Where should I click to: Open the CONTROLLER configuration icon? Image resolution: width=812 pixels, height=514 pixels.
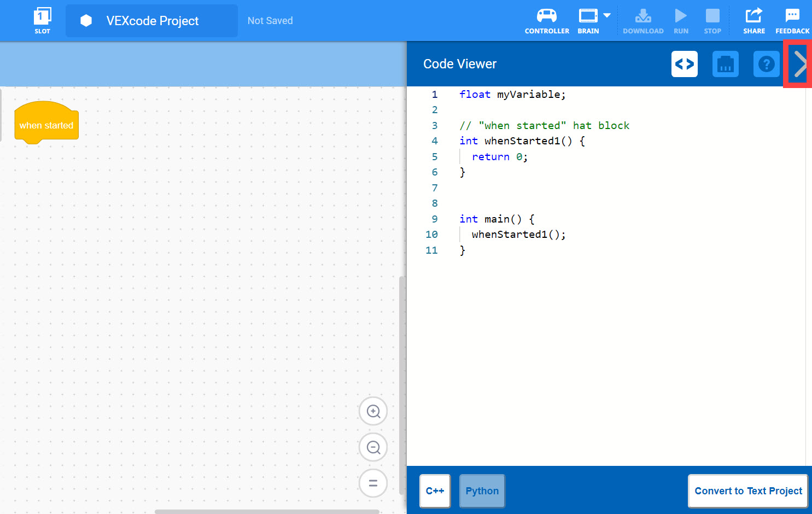[x=546, y=16]
